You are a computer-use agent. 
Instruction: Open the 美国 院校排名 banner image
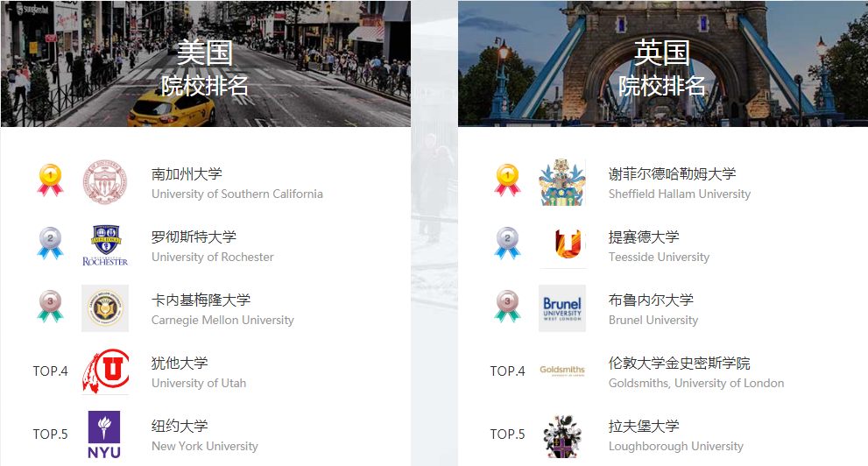click(x=205, y=64)
